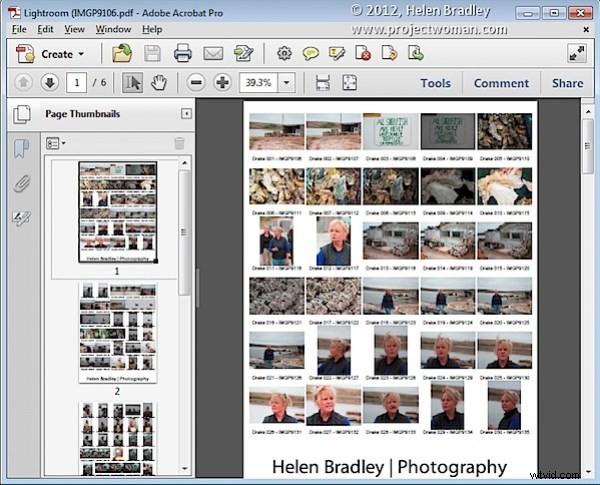600x485 pixels.
Task: Open the Share pane
Action: 567,83
